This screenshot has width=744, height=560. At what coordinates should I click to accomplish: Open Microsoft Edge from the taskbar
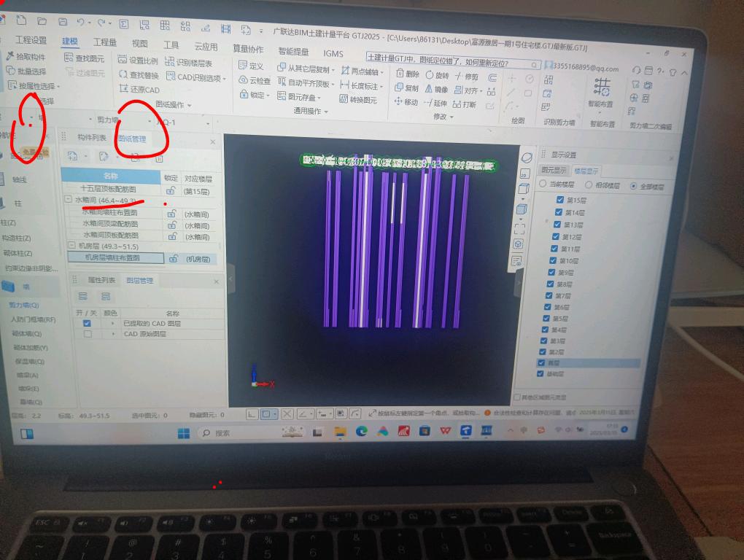(362, 431)
